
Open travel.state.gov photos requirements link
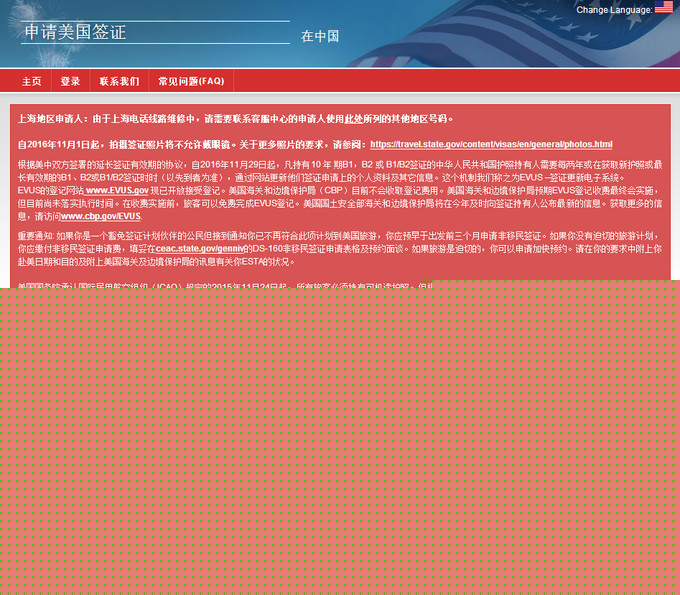(x=491, y=144)
